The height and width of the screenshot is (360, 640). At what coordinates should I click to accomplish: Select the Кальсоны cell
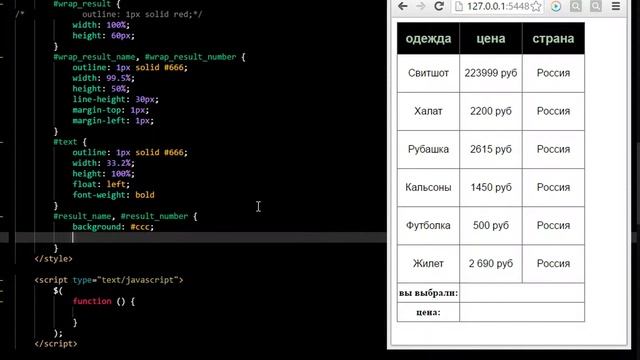point(428,187)
